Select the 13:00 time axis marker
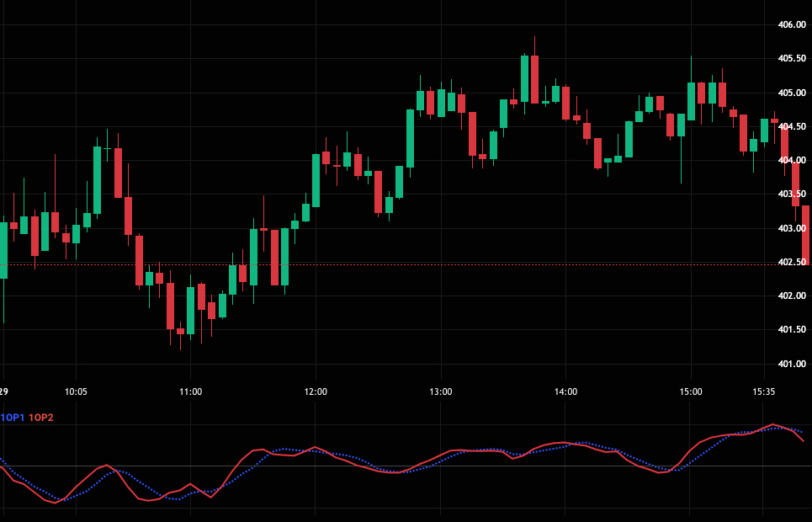This screenshot has height=522, width=812. pos(441,391)
